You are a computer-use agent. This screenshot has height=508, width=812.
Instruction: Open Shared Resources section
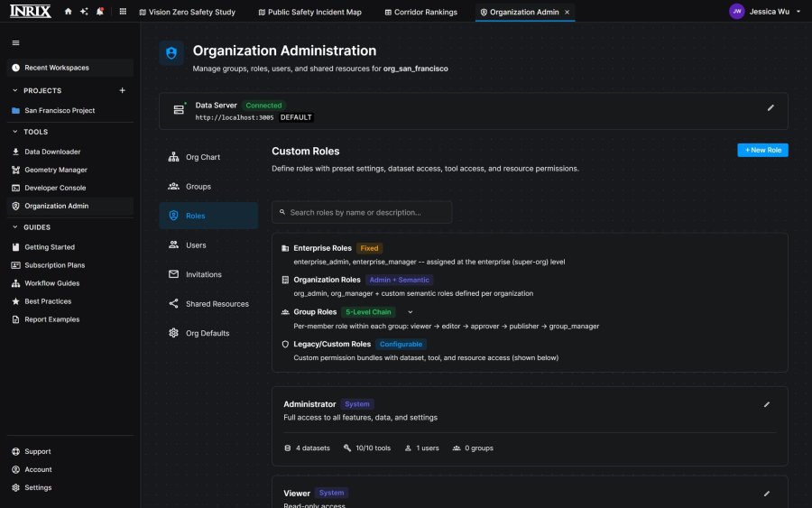click(208, 304)
